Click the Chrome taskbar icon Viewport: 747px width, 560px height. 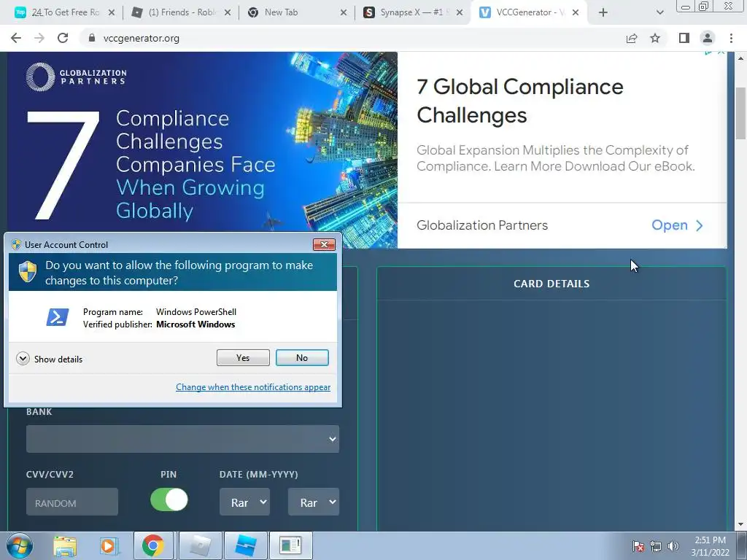coord(153,545)
